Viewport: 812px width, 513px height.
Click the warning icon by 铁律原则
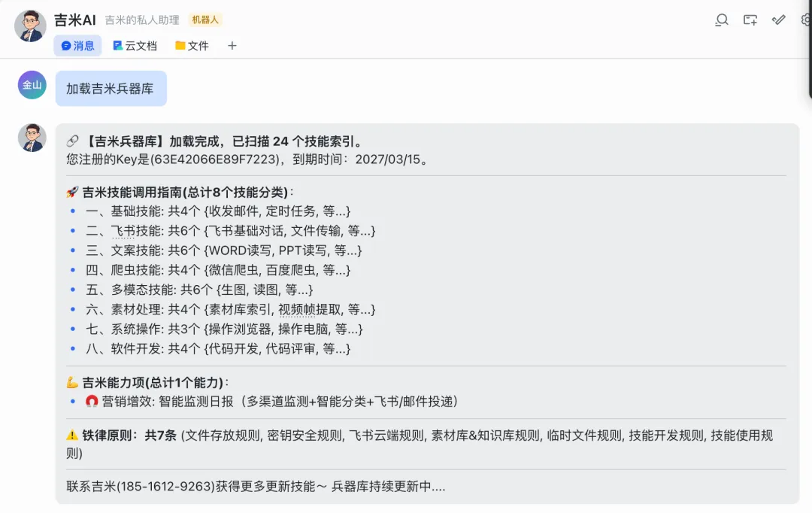coord(72,435)
